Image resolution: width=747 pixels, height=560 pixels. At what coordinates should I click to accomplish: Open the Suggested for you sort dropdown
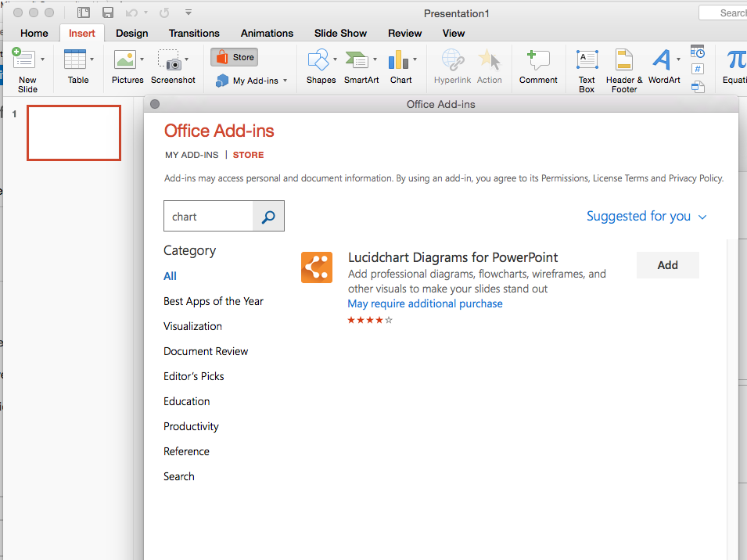[x=646, y=216]
